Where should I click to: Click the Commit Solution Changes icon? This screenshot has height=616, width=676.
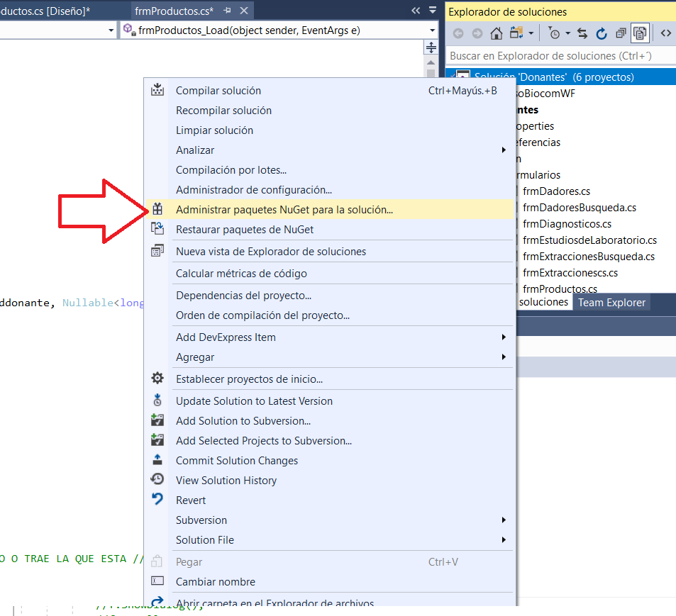tap(157, 459)
